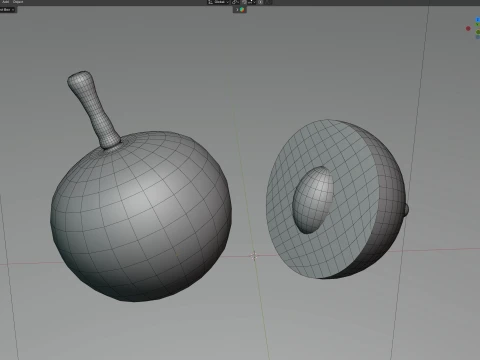The width and height of the screenshot is (480, 360).
Task: Click the 3D cursor at scene origin
Action: 254,256
